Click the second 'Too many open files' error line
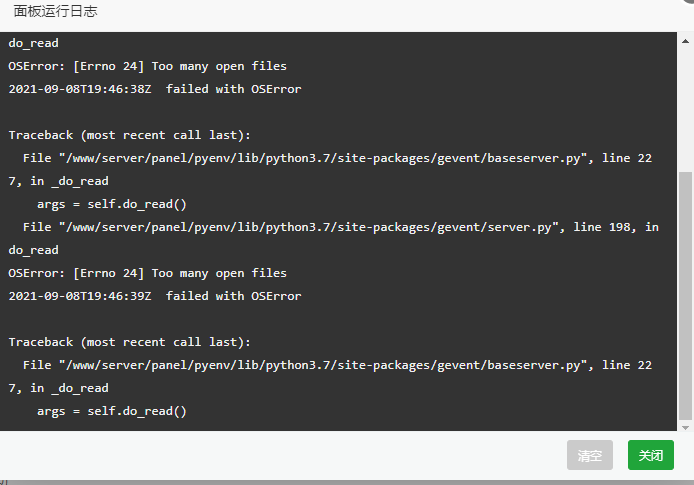Screen dimensions: 694x485 click(x=147, y=273)
